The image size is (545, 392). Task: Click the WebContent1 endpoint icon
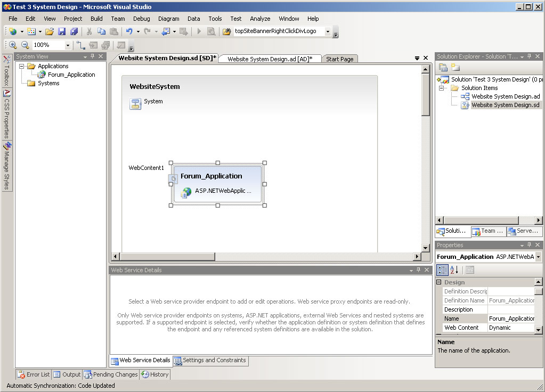tap(173, 179)
